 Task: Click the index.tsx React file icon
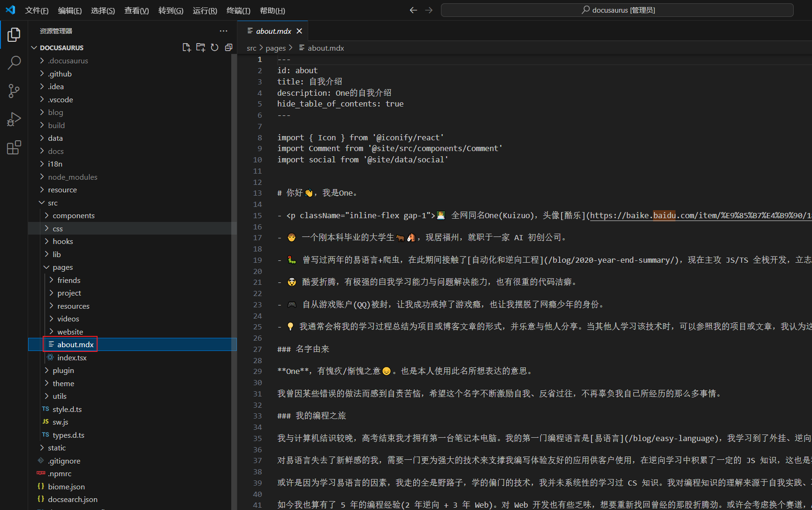(x=50, y=358)
